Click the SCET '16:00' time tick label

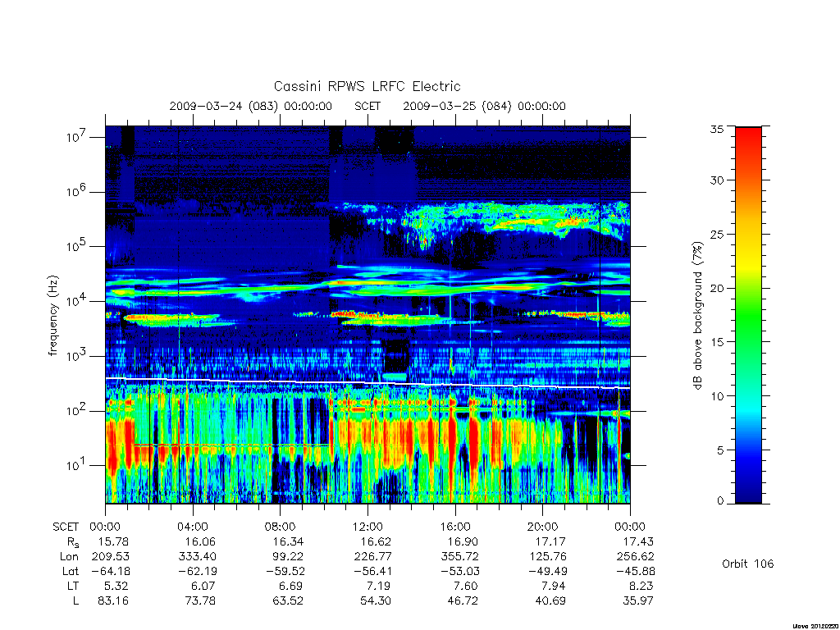pos(454,527)
